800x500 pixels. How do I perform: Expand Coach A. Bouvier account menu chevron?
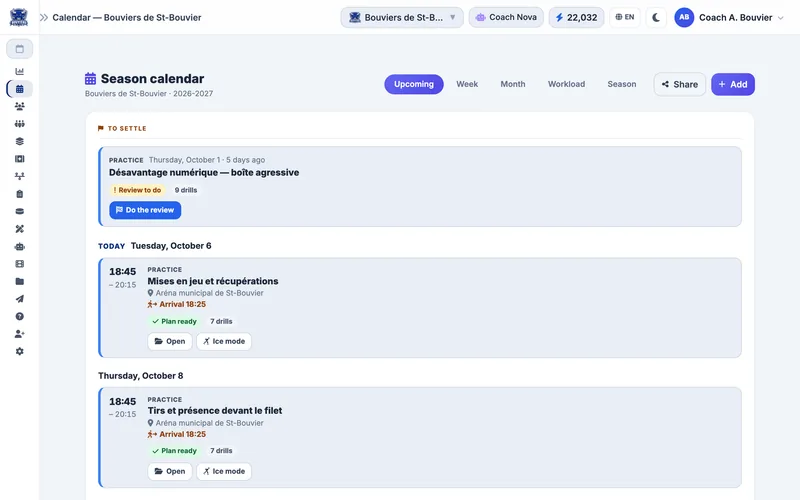click(780, 18)
